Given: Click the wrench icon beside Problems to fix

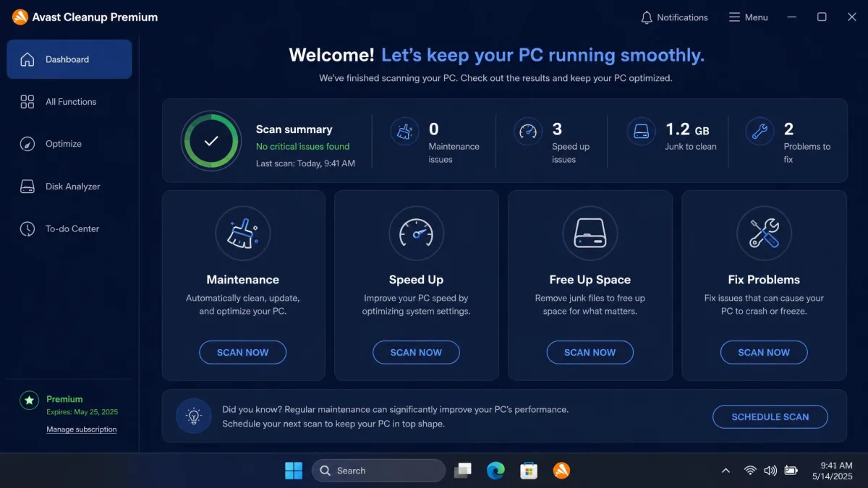Looking at the screenshot, I should (x=759, y=132).
